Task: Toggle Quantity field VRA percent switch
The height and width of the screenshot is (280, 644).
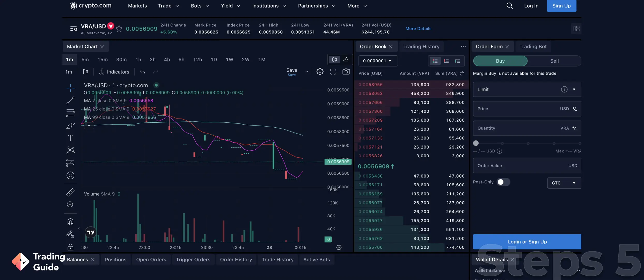Action: 575,128
